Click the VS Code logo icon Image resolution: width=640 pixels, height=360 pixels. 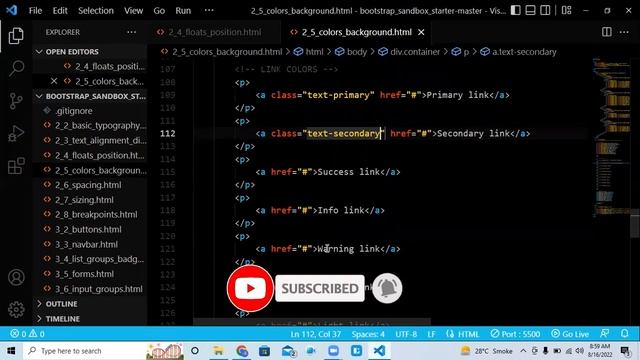pyautogui.click(x=11, y=10)
